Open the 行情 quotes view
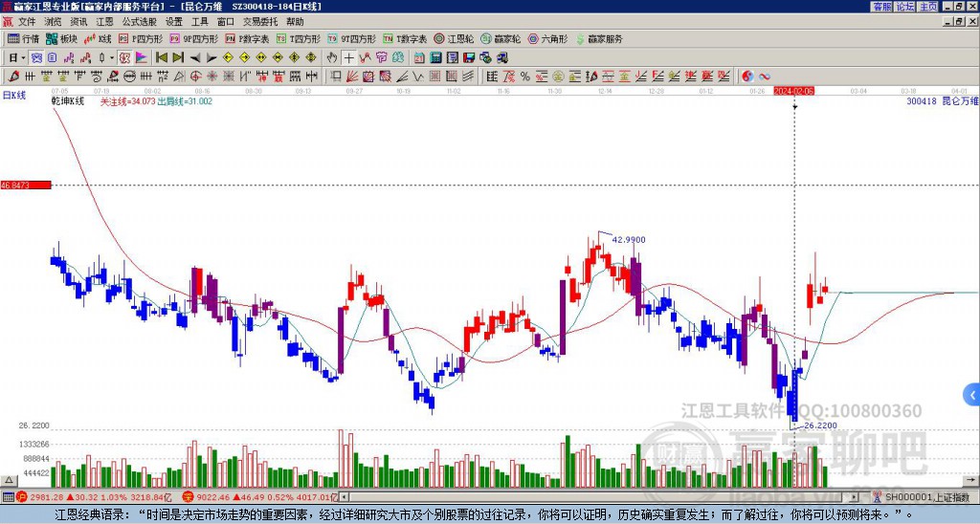 pyautogui.click(x=24, y=38)
